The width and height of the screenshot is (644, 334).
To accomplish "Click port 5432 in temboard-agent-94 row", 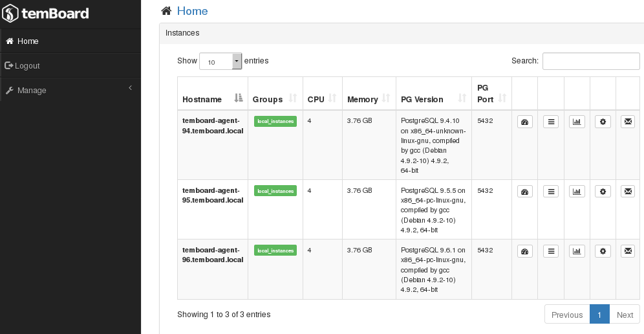I will click(x=485, y=121).
